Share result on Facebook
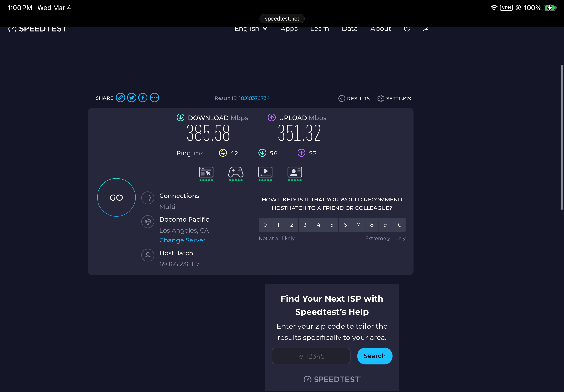 coord(143,98)
